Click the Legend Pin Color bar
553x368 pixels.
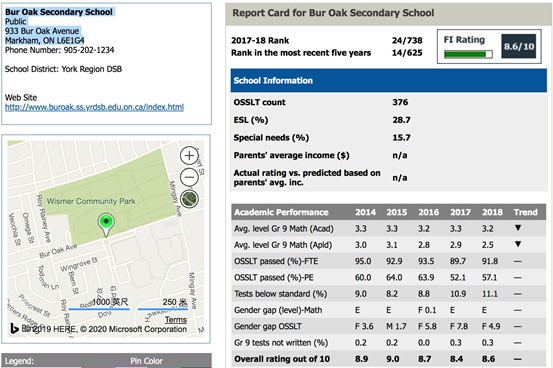coord(107,361)
